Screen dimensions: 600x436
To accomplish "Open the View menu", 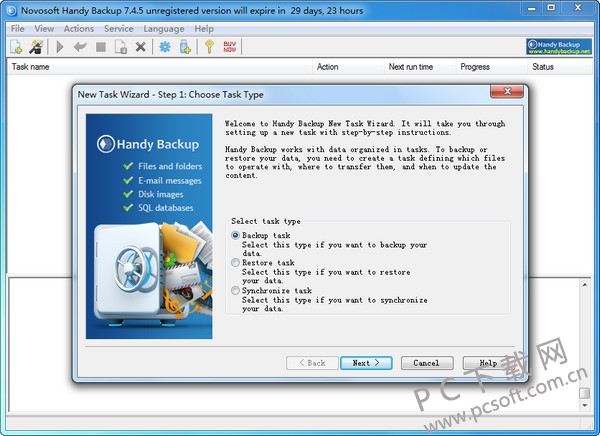I will 44,29.
